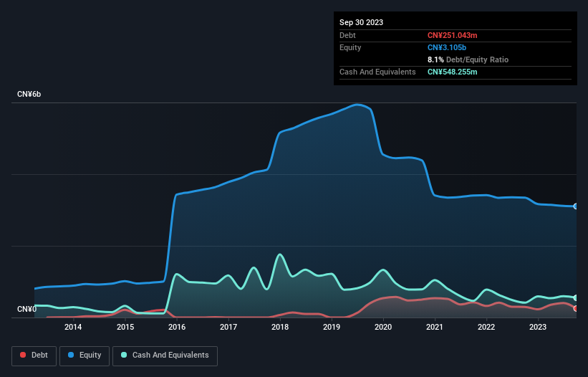Click the 2021 x-axis label
Image resolution: width=588 pixels, height=377 pixels.
click(x=435, y=327)
